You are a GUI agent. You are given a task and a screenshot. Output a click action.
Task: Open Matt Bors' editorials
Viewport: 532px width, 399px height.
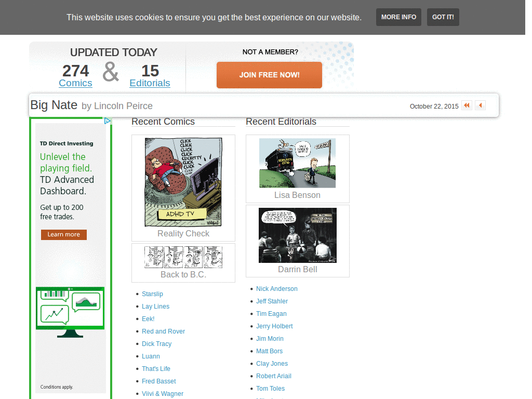coord(269,351)
